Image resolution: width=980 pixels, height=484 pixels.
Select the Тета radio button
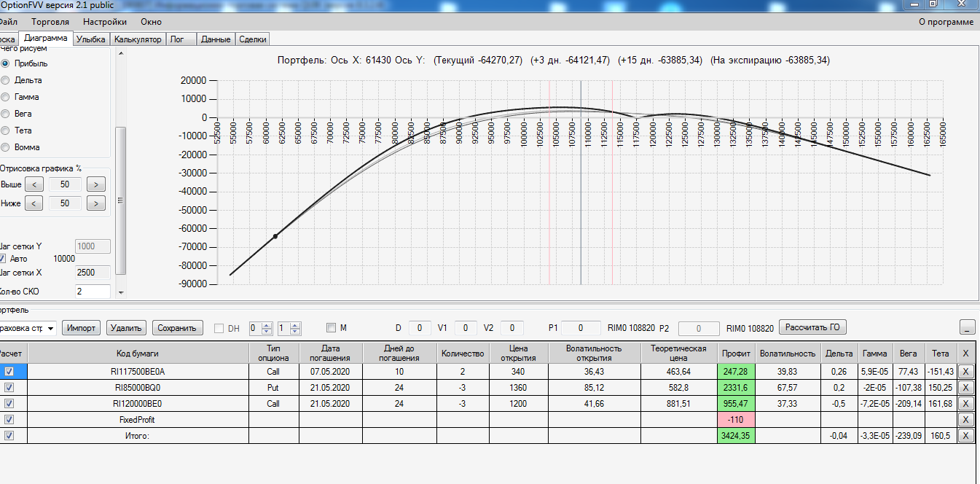[6, 130]
